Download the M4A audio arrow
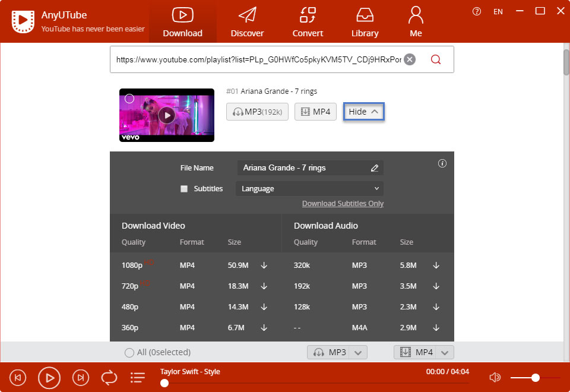This screenshot has height=392, width=570. point(436,328)
